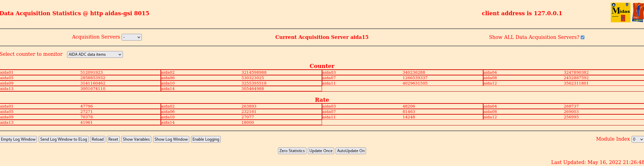
Task: Click the Zero Statistics button
Action: (292, 151)
